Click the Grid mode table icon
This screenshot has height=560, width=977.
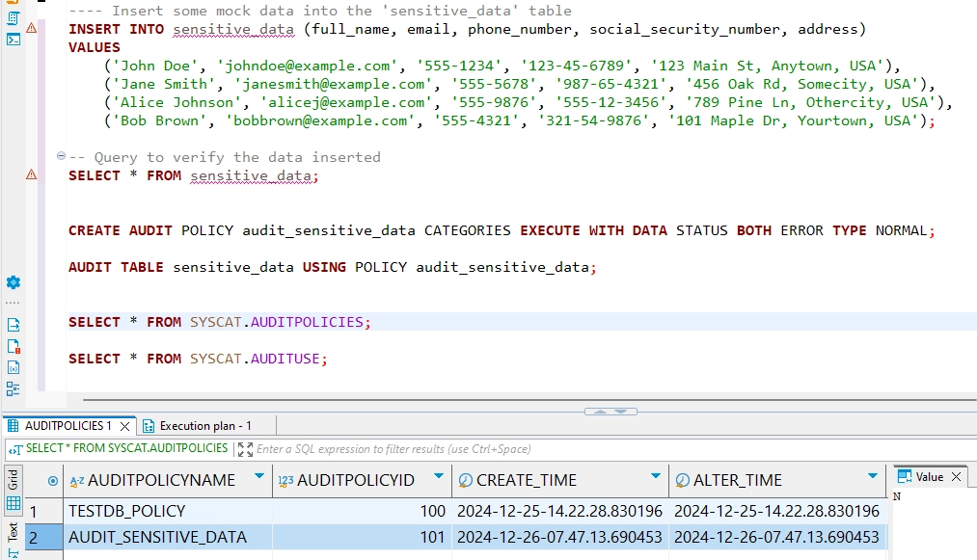click(14, 503)
